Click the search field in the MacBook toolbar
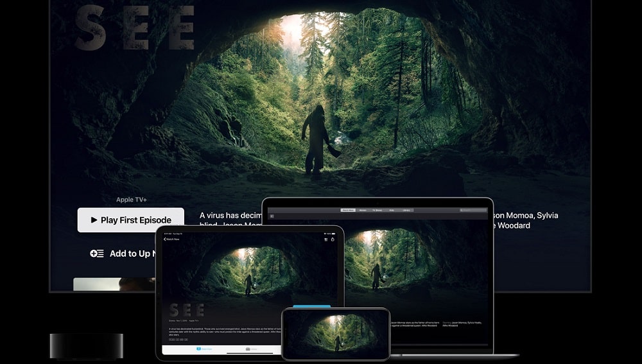Viewport: 642px width, 364px height. tap(473, 210)
